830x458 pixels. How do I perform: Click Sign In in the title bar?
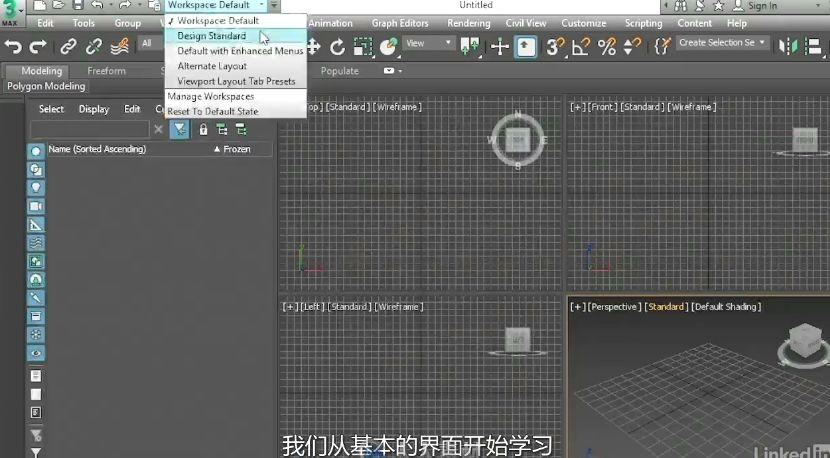tap(762, 6)
